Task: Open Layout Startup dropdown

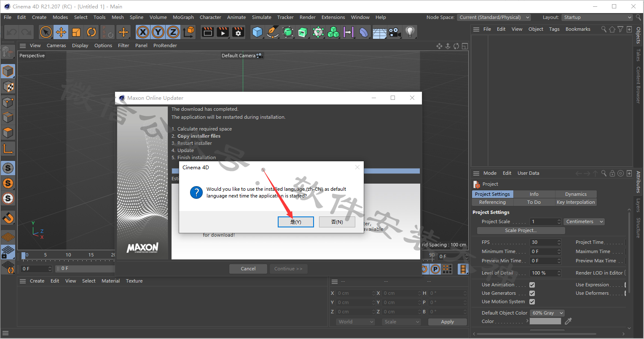Action: (597, 17)
